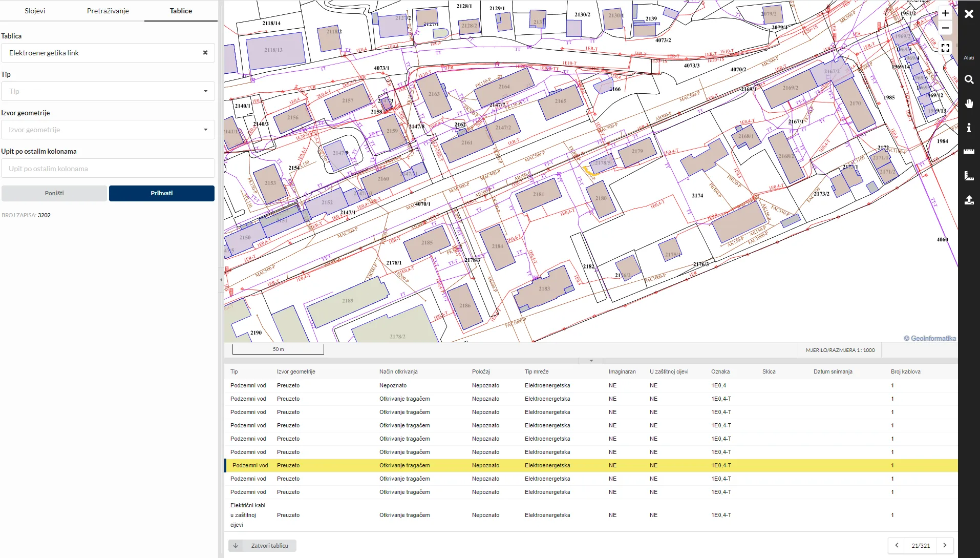
Task: Select the ruler distance measuring tool
Action: [x=969, y=152]
